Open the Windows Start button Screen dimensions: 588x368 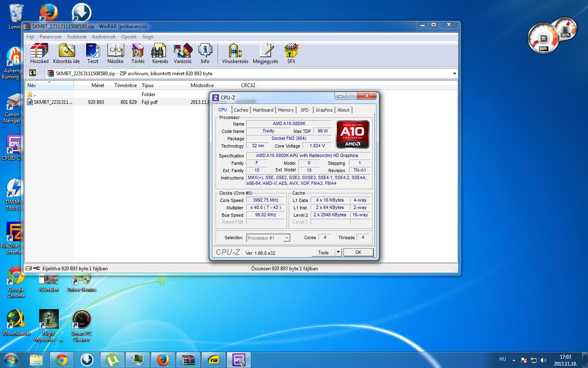click(x=11, y=360)
